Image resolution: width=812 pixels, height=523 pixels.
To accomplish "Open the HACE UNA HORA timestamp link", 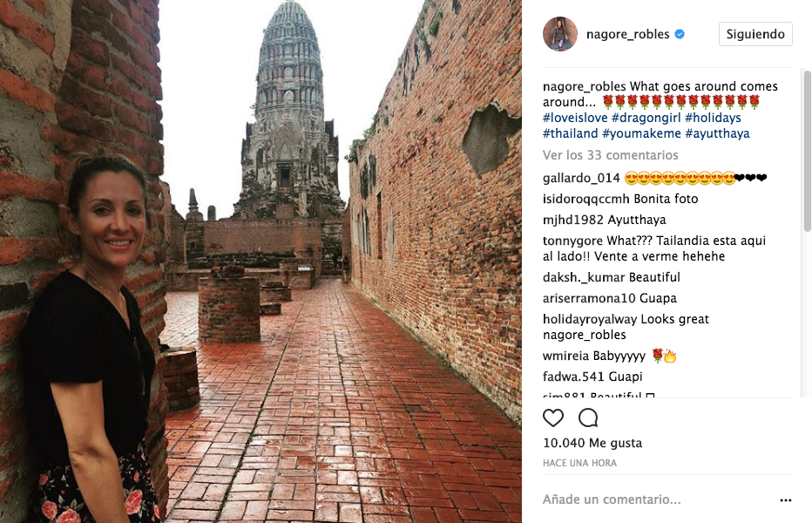I will pos(579,463).
